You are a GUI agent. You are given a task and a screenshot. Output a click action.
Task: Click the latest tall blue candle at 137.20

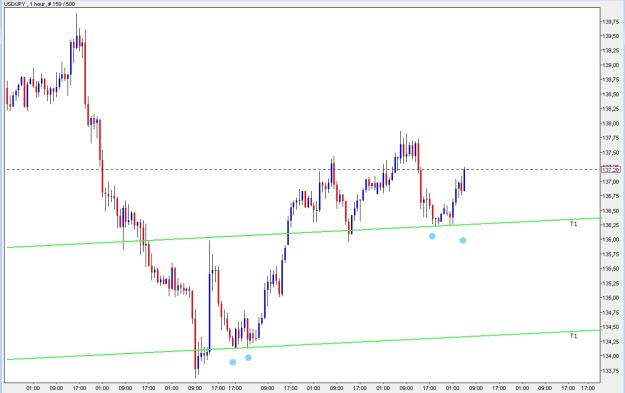point(464,179)
